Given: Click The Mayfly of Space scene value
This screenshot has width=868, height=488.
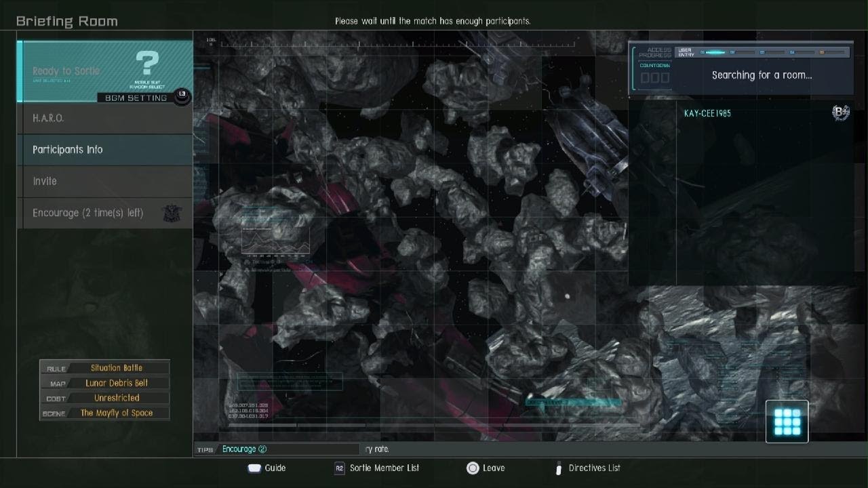Looking at the screenshot, I should (x=117, y=413).
